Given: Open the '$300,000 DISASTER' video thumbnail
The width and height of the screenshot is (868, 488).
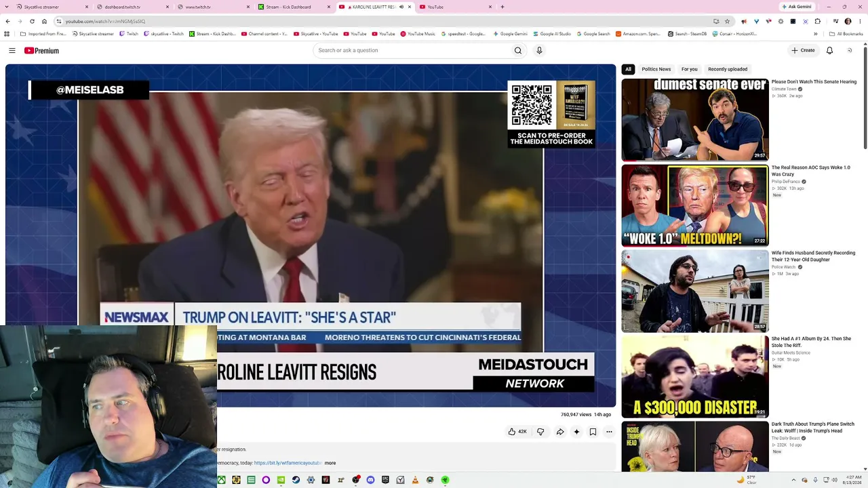Looking at the screenshot, I should 695,377.
